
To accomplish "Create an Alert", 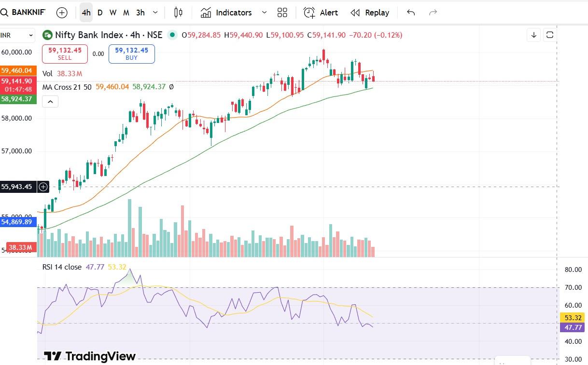I will click(x=321, y=13).
